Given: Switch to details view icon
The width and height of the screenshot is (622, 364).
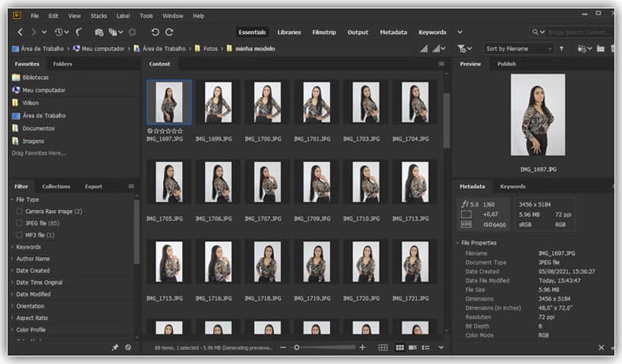Looking at the screenshot, I should [x=413, y=347].
